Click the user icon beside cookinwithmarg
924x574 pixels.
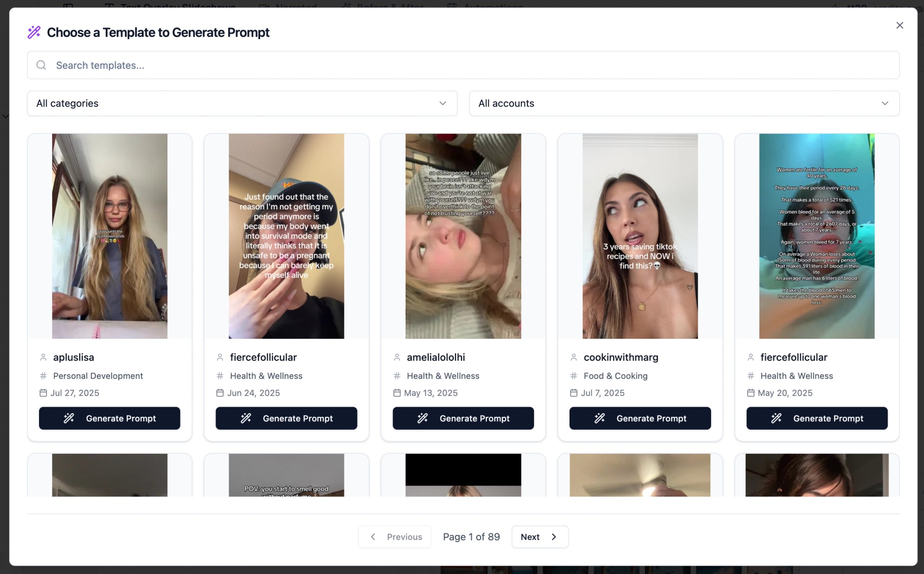(574, 357)
